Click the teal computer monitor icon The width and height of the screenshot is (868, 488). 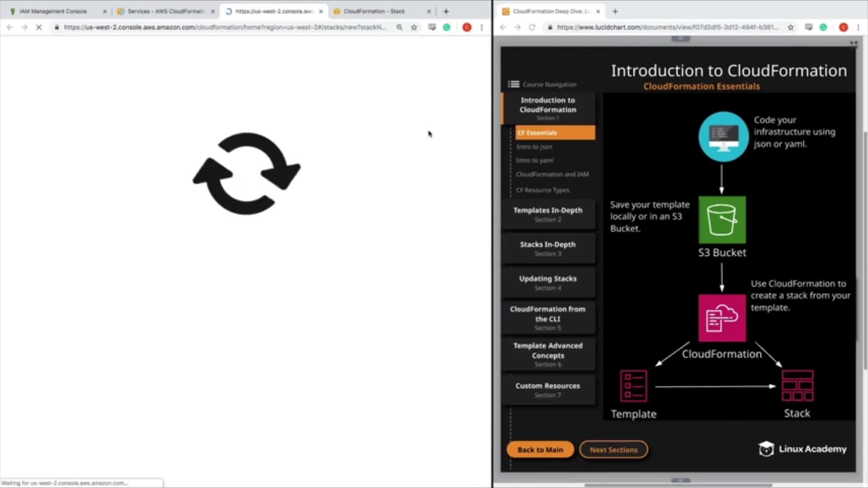723,136
